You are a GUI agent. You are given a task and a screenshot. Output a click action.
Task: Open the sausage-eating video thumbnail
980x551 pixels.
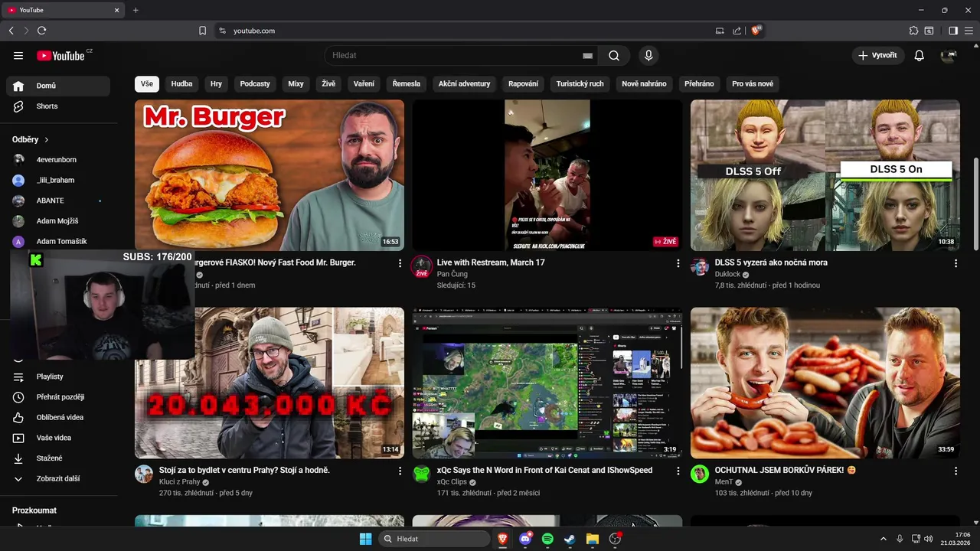click(x=825, y=383)
